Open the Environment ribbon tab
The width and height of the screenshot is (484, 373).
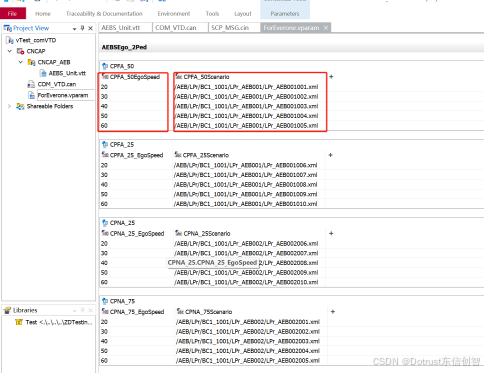(x=174, y=14)
